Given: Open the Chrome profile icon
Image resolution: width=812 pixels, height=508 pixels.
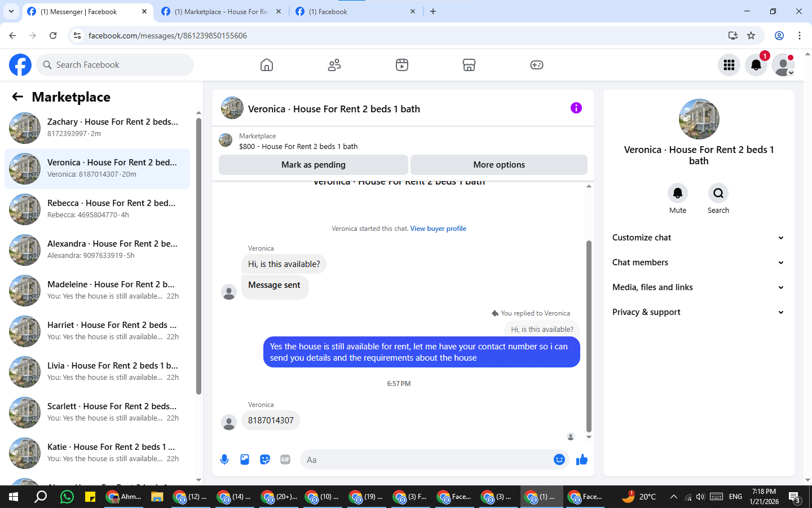Looking at the screenshot, I should [x=779, y=36].
